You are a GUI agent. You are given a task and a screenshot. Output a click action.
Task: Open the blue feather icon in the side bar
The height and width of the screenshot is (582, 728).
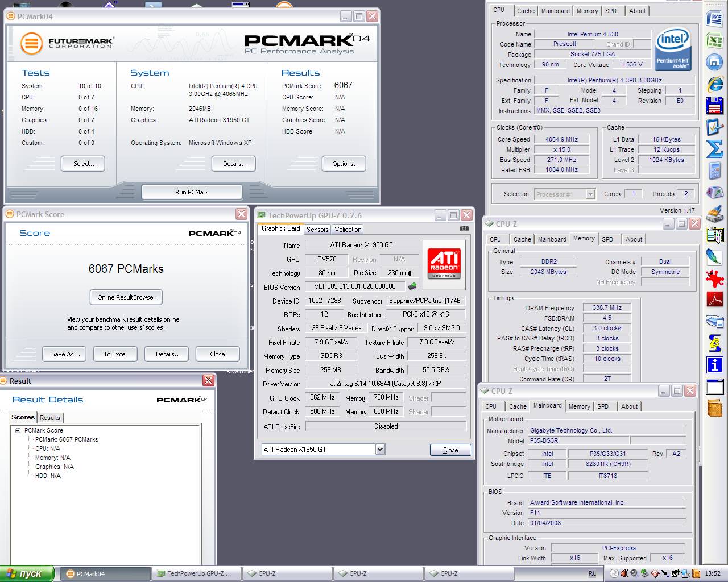[x=714, y=256]
